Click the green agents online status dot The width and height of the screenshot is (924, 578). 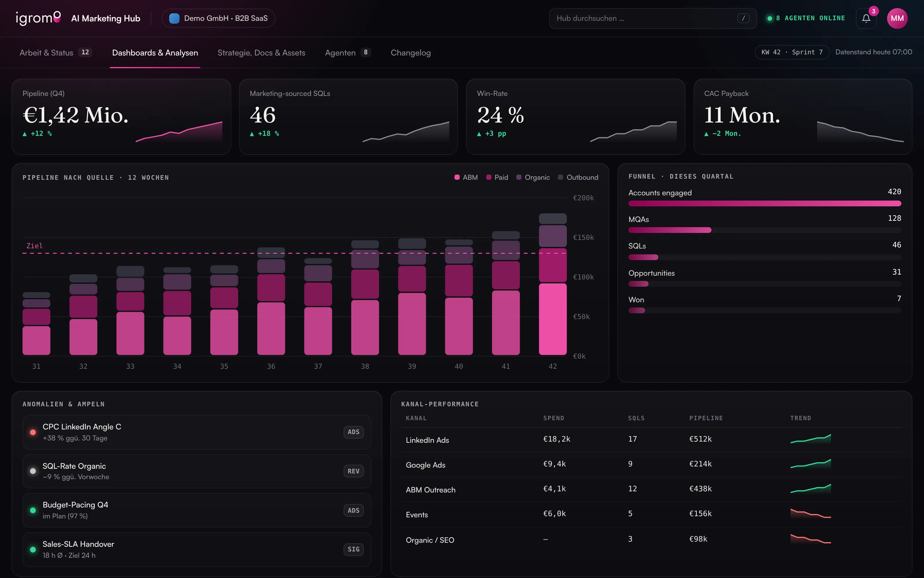click(770, 18)
